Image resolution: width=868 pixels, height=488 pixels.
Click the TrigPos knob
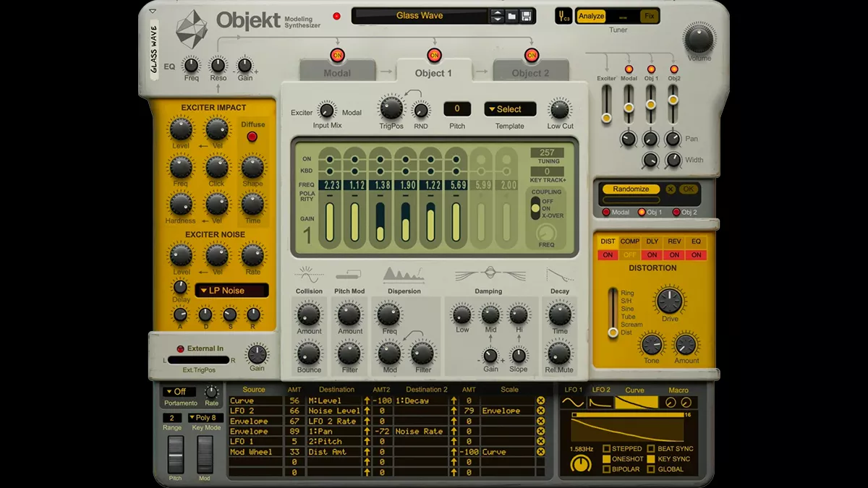391,108
